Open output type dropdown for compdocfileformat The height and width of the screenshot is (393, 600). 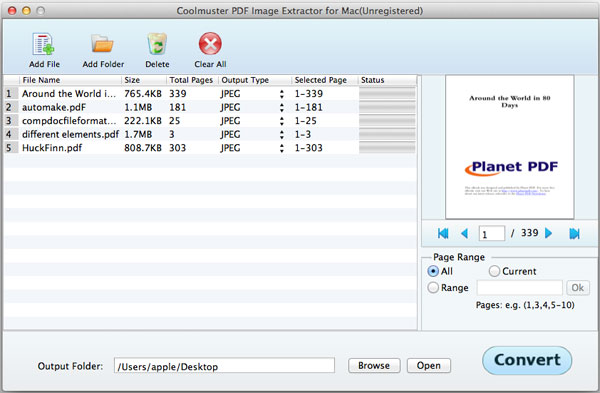[282, 121]
